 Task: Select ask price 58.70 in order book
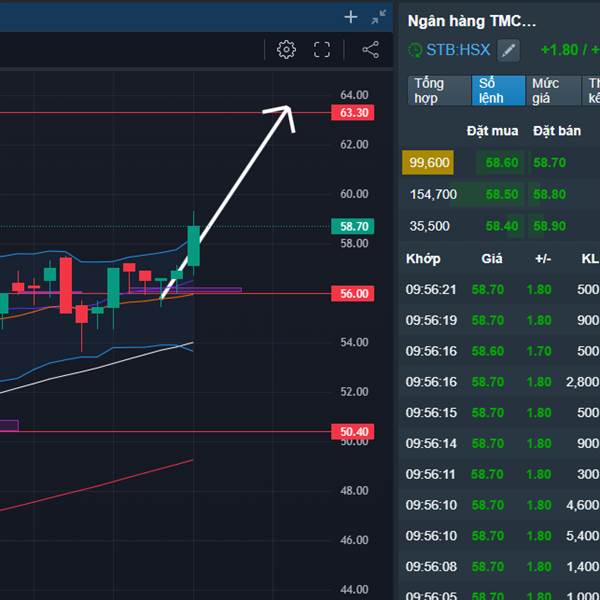point(549,163)
